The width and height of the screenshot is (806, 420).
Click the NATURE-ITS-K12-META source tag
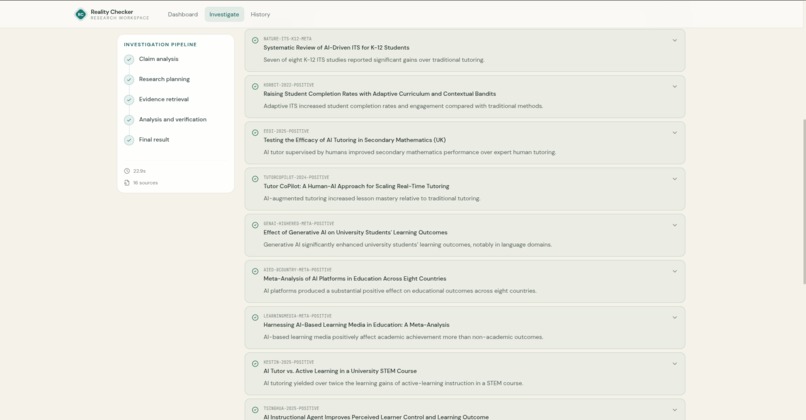pyautogui.click(x=287, y=39)
